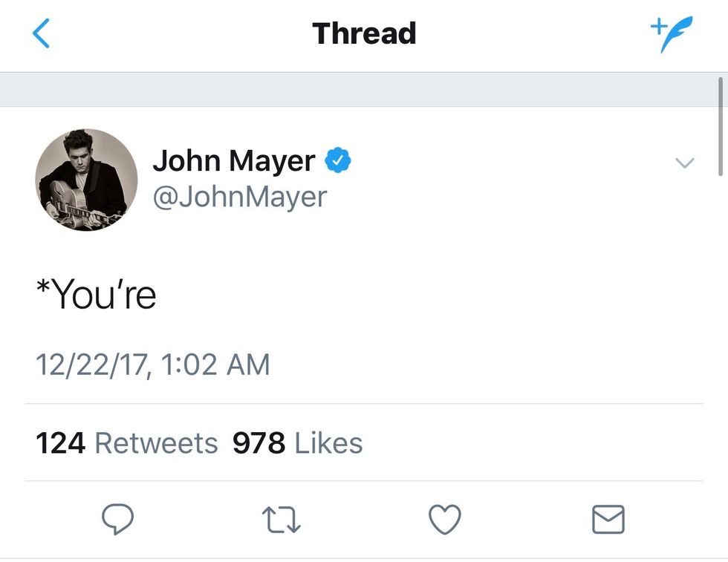The width and height of the screenshot is (728, 562).
Task: Share tweet via envelope message icon
Action: coord(608,519)
